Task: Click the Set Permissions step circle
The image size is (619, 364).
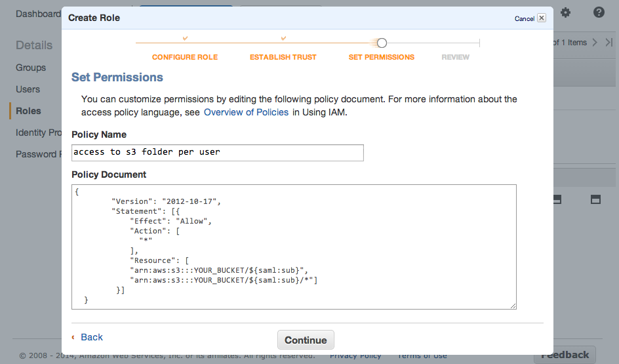Action: [x=382, y=43]
